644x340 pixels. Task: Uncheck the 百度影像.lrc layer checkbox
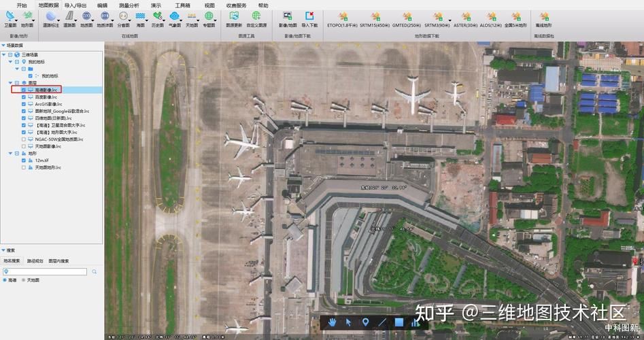pos(24,97)
